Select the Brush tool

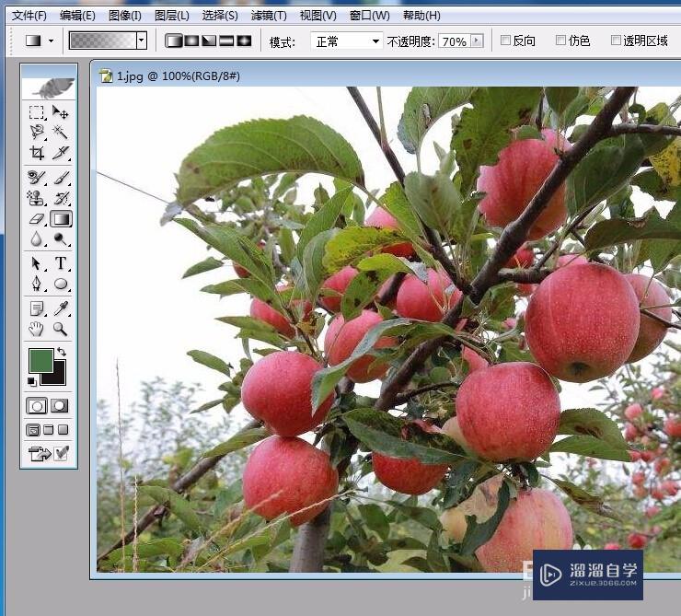[x=61, y=177]
